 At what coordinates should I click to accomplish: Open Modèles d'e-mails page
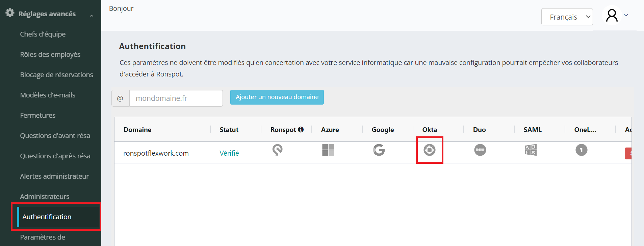click(x=48, y=95)
